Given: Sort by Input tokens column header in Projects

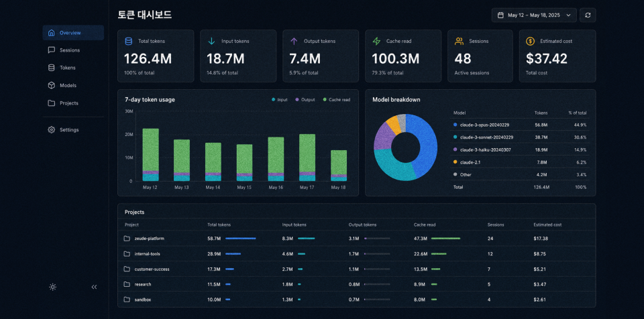Looking at the screenshot, I should (x=294, y=225).
